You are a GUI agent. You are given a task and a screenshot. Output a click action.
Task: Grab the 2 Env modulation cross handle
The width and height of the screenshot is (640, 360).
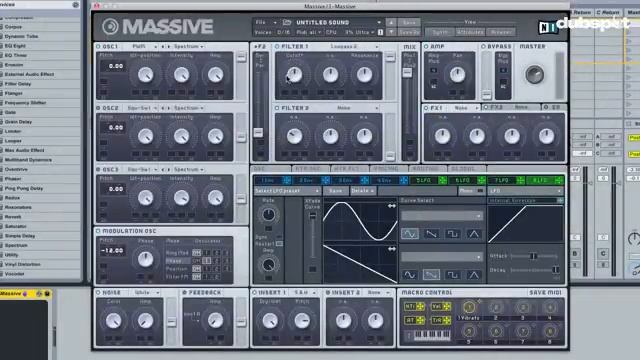pyautogui.click(x=325, y=180)
